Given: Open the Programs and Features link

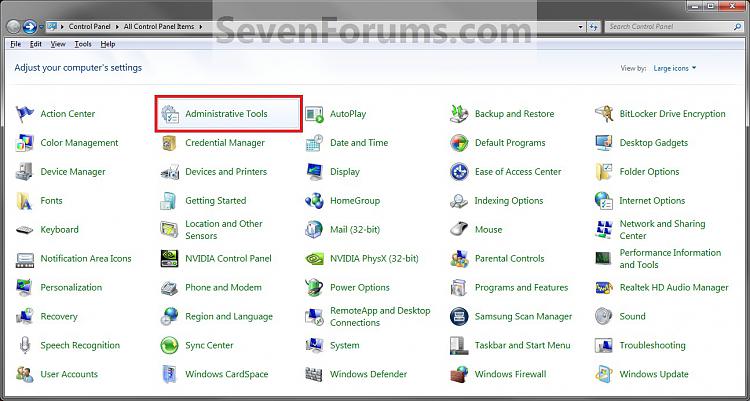Looking at the screenshot, I should pos(521,288).
